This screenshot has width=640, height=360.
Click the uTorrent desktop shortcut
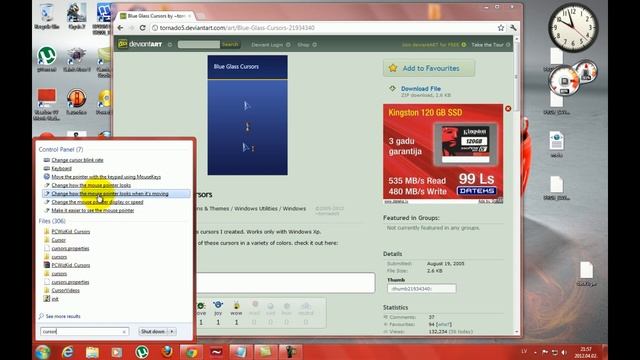tap(47, 59)
